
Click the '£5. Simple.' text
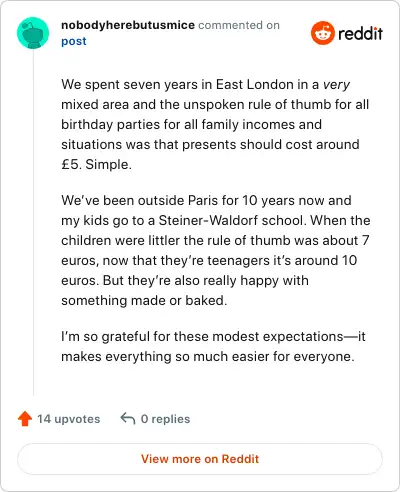[96, 164]
